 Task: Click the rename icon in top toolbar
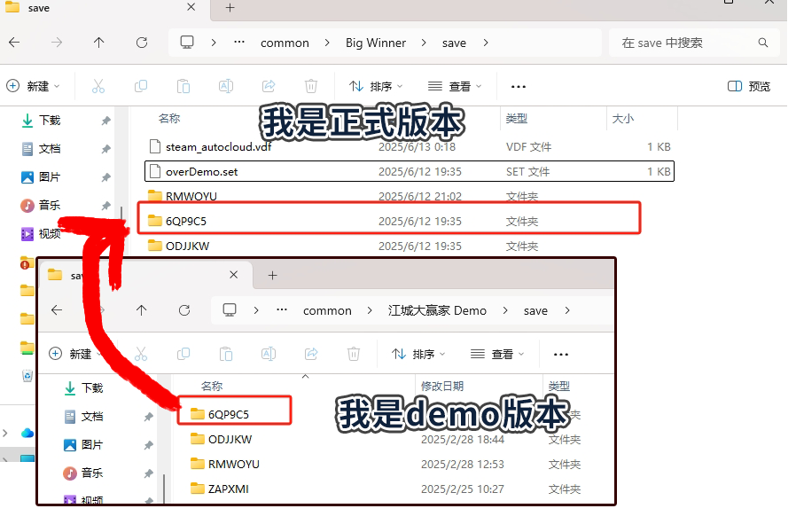[x=226, y=86]
